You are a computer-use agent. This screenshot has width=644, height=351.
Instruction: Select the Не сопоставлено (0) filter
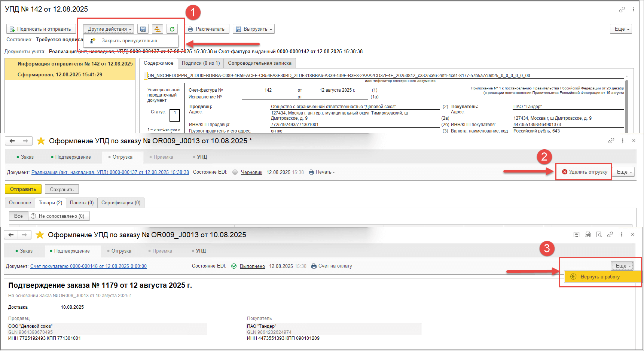(58, 216)
